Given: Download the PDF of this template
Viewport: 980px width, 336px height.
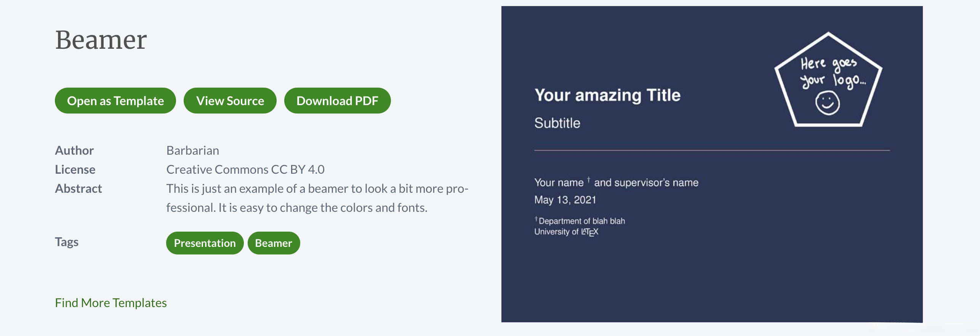Looking at the screenshot, I should click(x=337, y=101).
